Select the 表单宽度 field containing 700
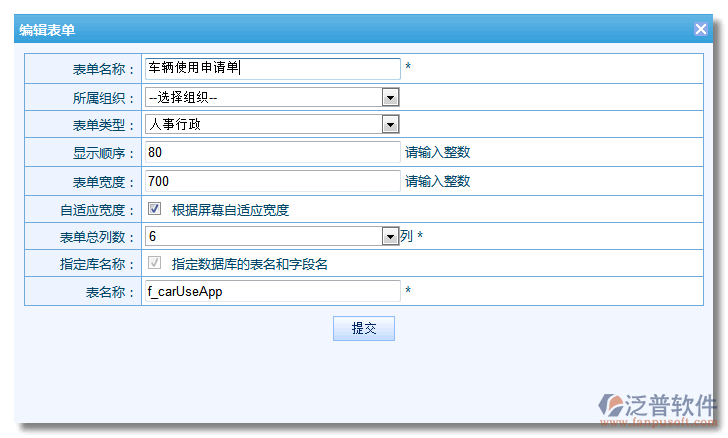 (x=271, y=181)
